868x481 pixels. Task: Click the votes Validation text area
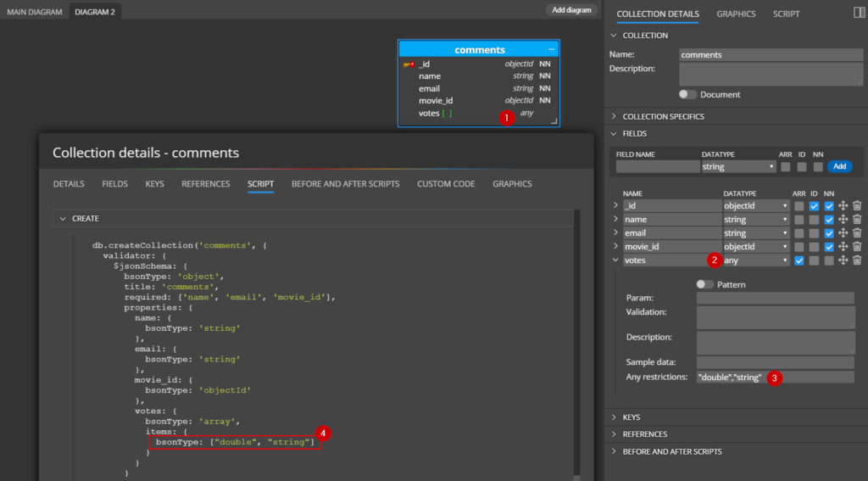pos(775,317)
